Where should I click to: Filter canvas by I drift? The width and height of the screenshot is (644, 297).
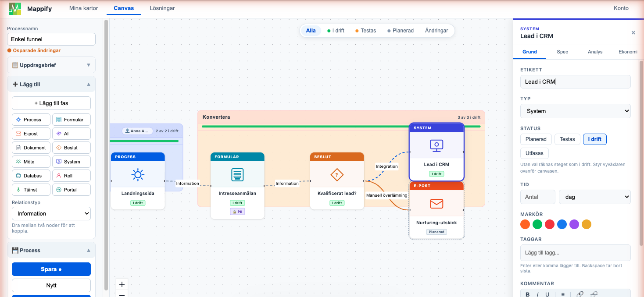pos(336,31)
